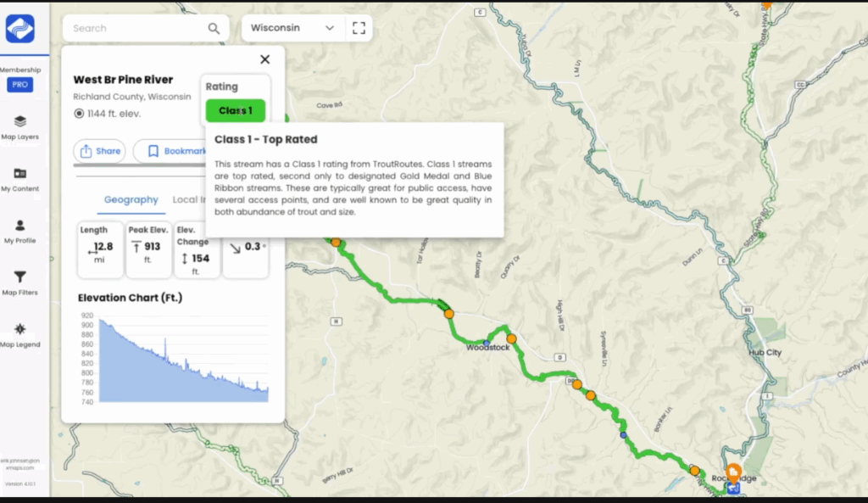Share the West Br Pine River stream

pos(99,151)
